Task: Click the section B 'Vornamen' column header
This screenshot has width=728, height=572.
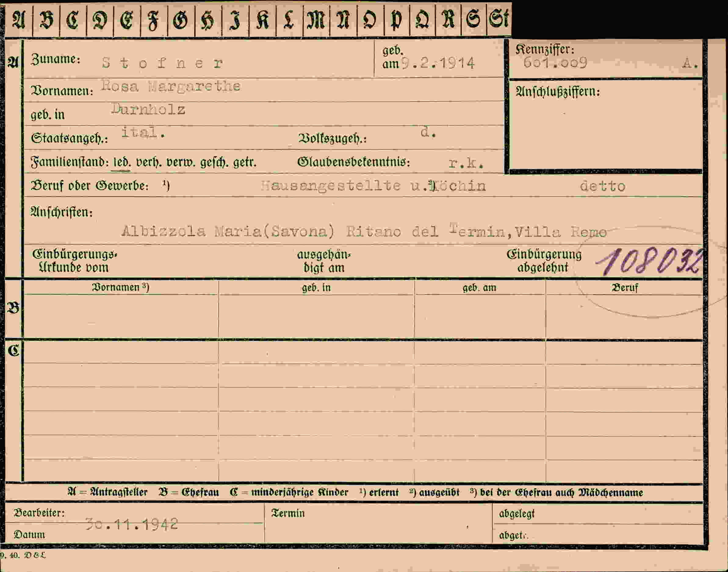Action: tap(121, 287)
